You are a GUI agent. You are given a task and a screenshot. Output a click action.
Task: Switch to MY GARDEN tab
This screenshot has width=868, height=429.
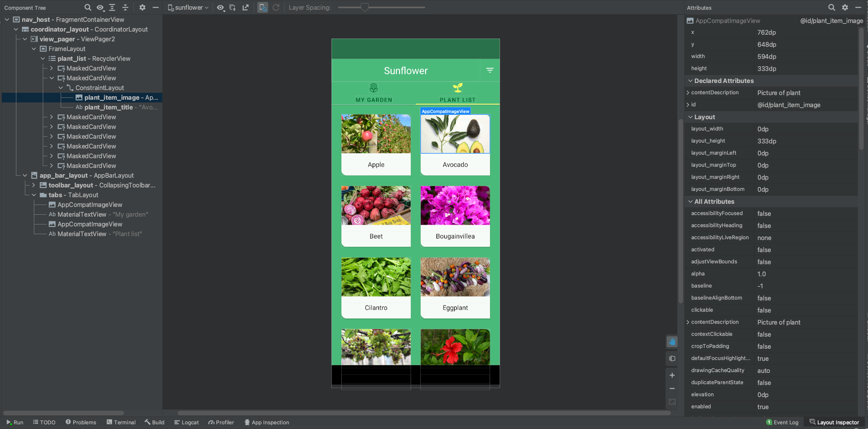374,93
